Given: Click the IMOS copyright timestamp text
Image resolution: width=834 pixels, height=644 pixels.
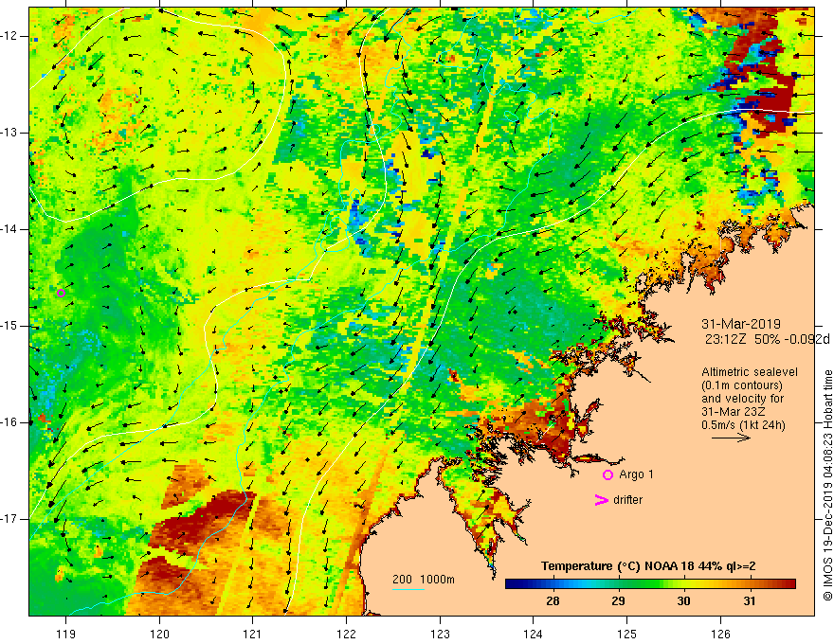Looking at the screenshot, I should pos(827,486).
